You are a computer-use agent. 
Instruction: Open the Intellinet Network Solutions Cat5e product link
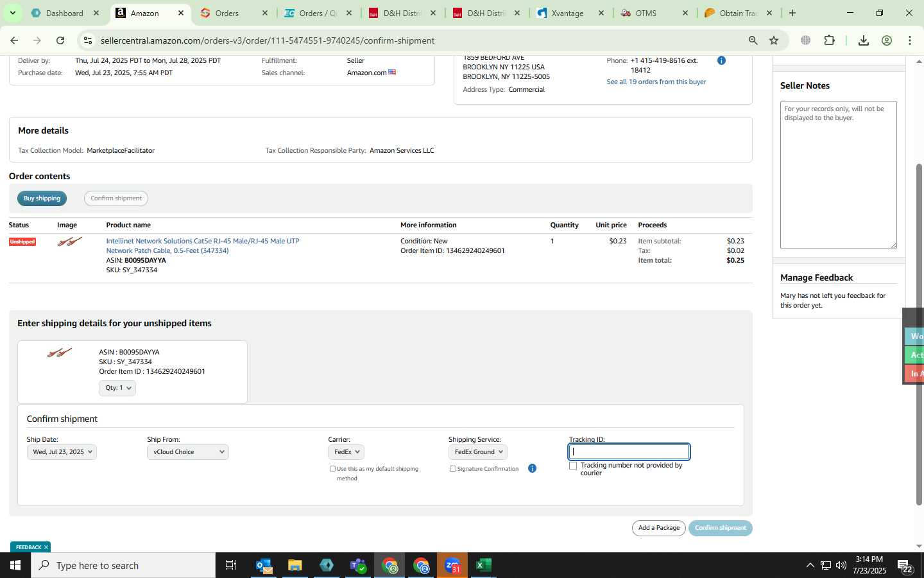[203, 246]
